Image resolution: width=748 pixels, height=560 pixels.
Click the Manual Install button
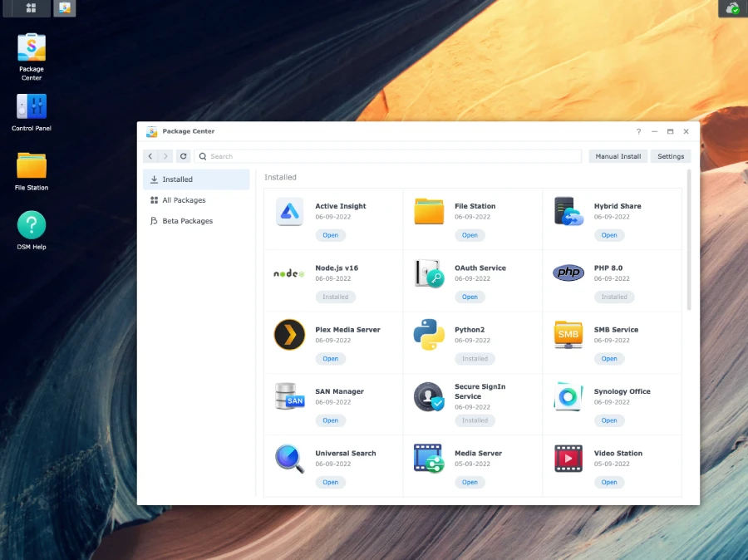coord(618,156)
